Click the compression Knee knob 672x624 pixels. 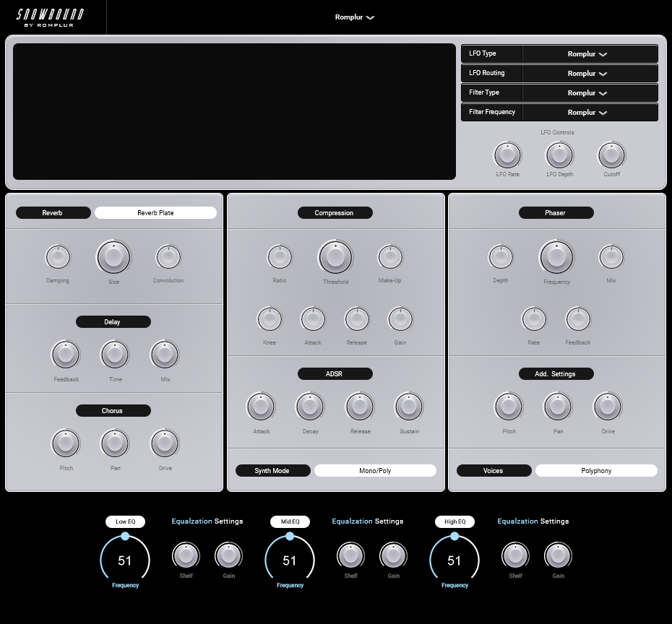point(270,319)
